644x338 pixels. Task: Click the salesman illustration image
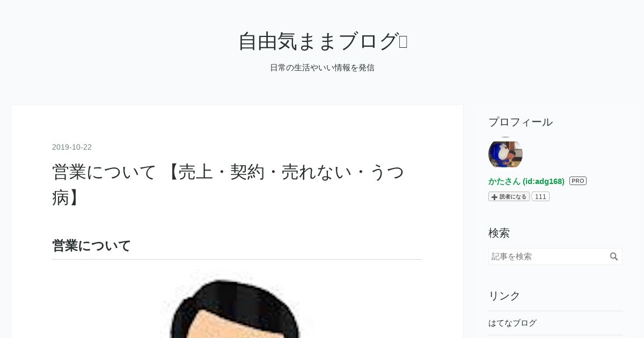tap(237, 304)
